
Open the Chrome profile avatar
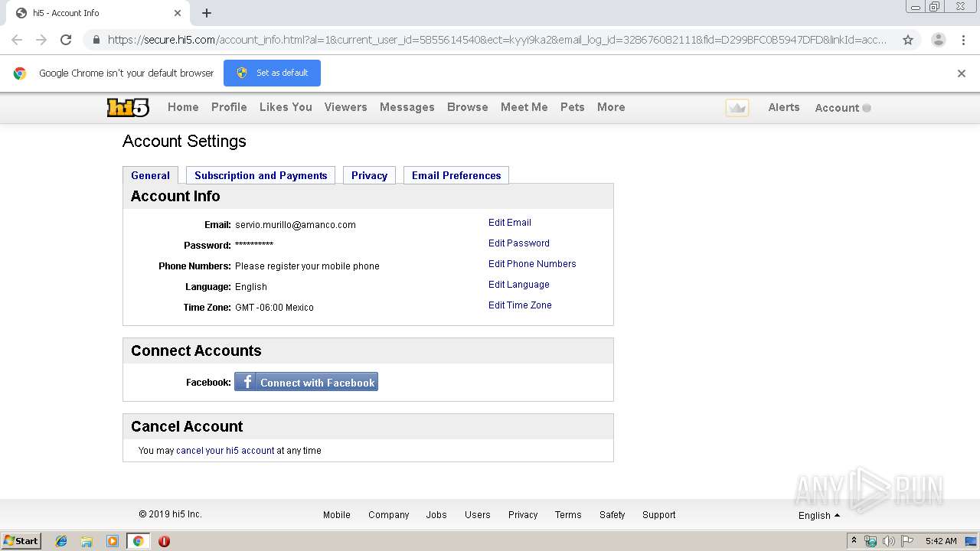(938, 40)
